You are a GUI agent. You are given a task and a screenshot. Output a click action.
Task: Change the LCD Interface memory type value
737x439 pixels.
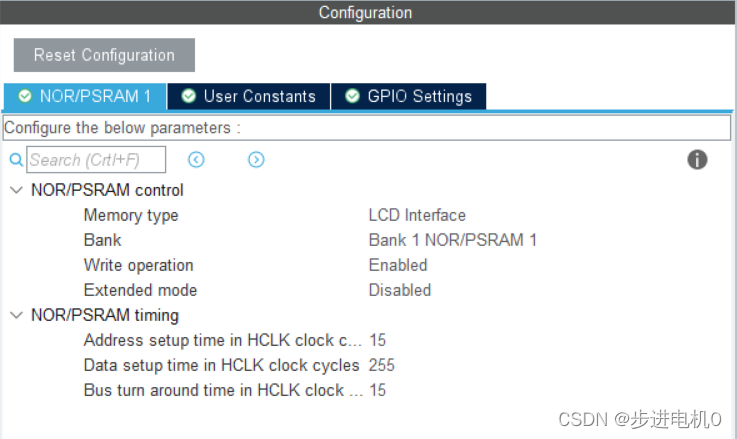point(417,215)
